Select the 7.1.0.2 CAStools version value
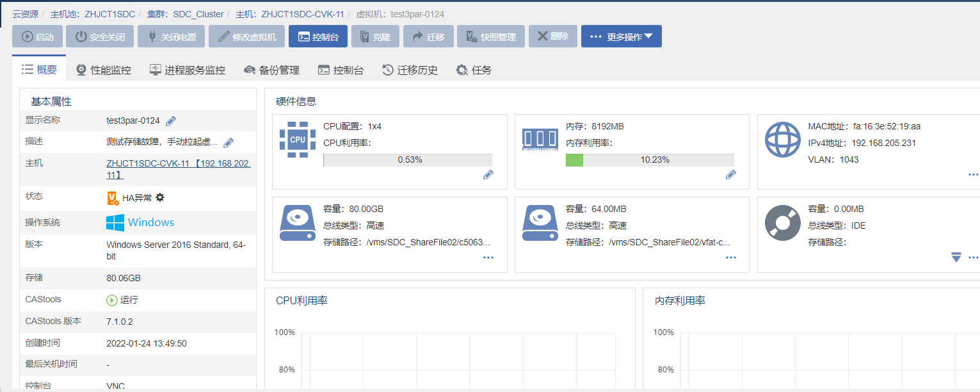 tap(120, 322)
